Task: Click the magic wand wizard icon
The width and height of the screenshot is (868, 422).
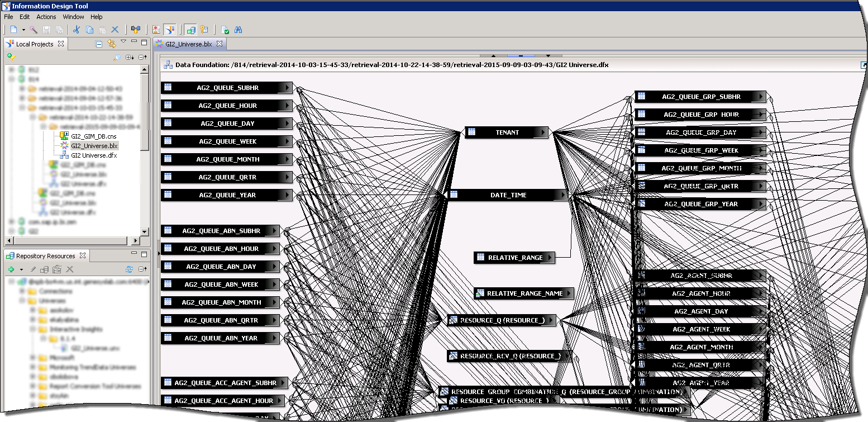Action: (34, 30)
